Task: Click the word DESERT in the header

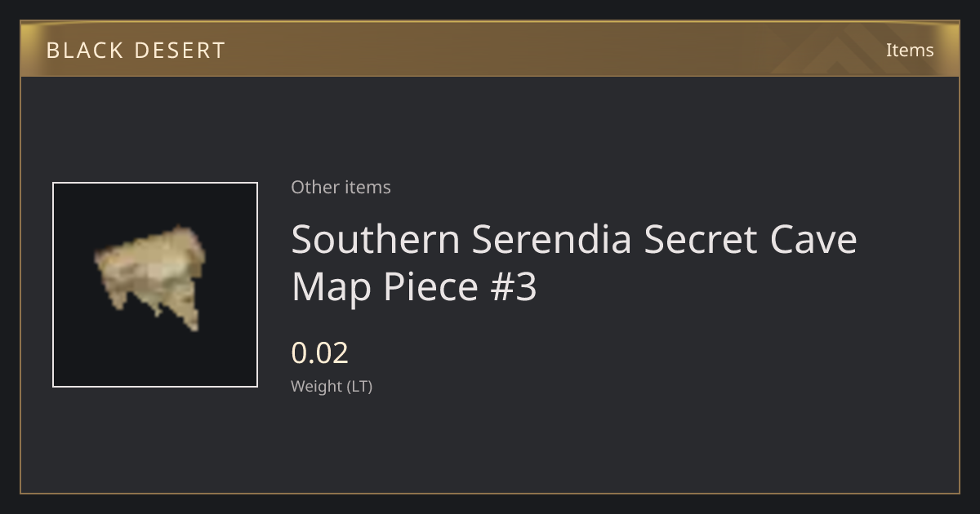Action: pos(180,50)
